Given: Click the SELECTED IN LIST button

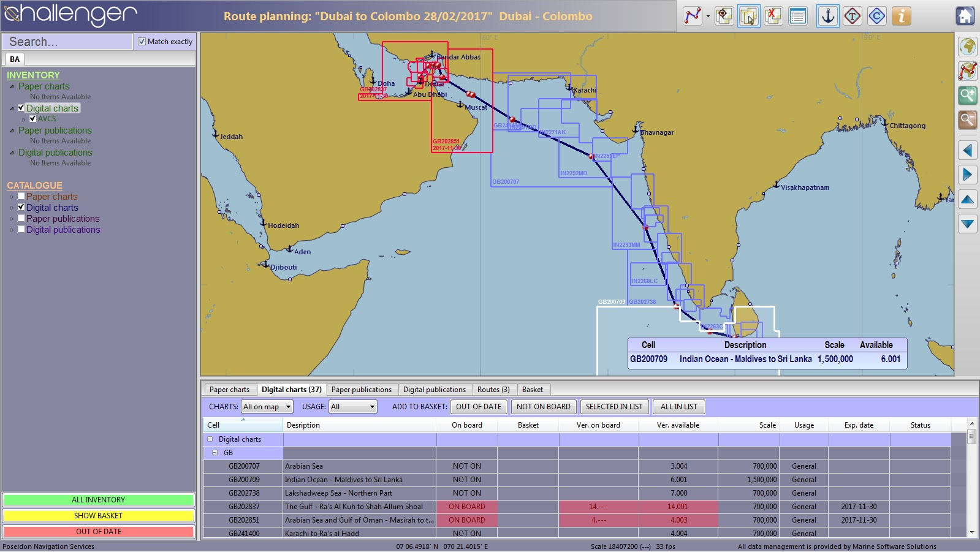Looking at the screenshot, I should pyautogui.click(x=614, y=406).
